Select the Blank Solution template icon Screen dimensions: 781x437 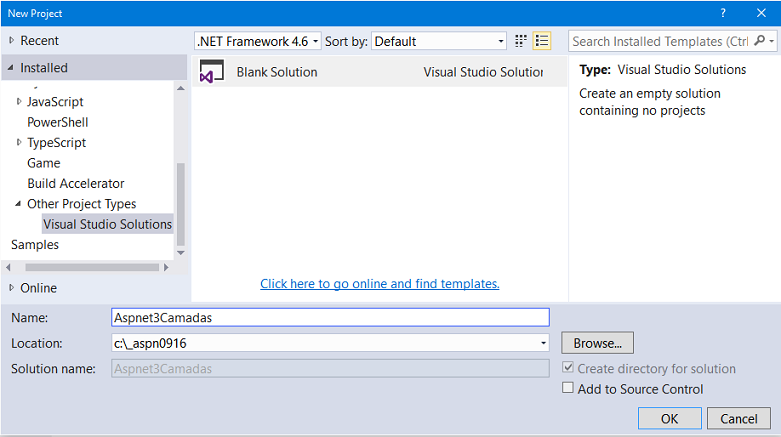click(212, 71)
